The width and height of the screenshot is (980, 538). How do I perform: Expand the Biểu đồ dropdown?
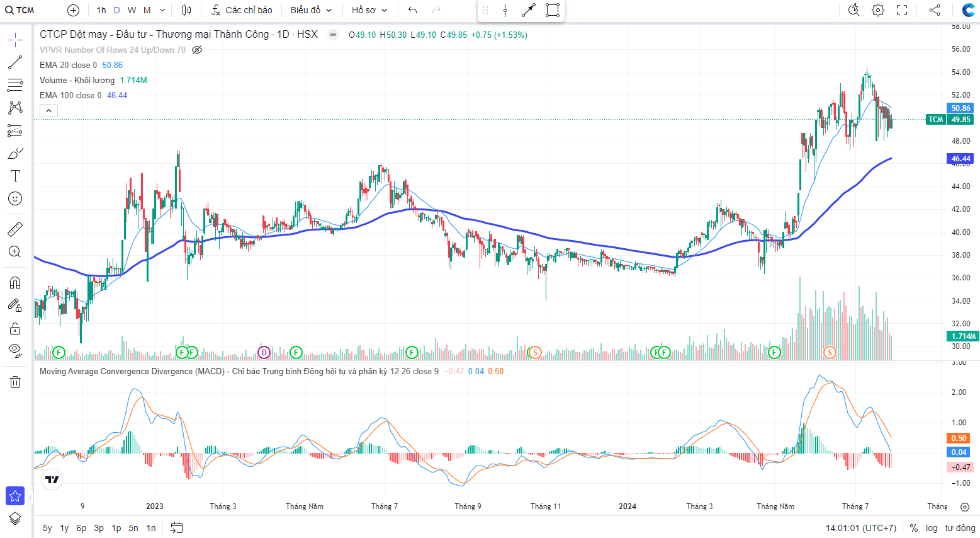pyautogui.click(x=311, y=10)
